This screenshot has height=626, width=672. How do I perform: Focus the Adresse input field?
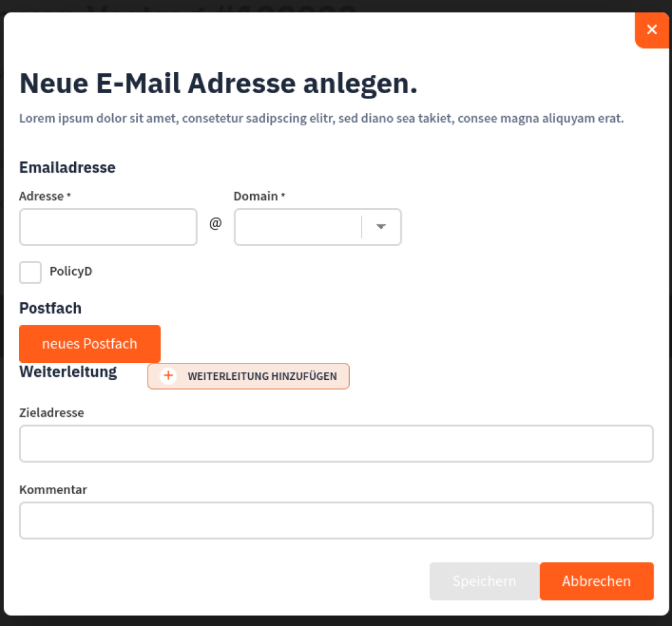tap(108, 227)
